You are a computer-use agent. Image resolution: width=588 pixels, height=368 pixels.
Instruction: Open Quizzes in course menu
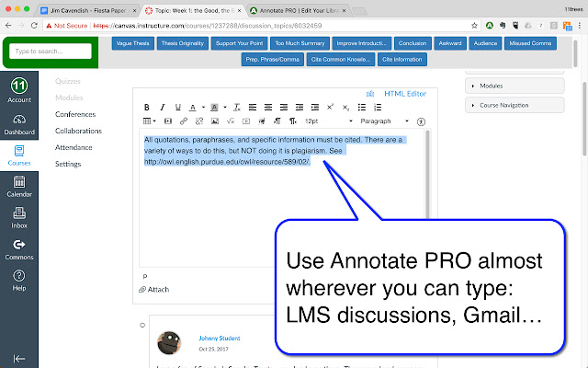(x=68, y=81)
